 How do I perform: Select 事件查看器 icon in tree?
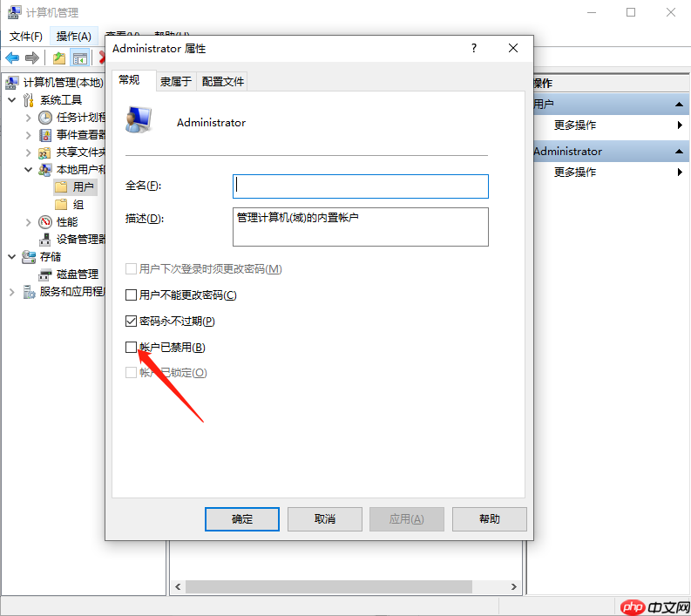click(45, 135)
